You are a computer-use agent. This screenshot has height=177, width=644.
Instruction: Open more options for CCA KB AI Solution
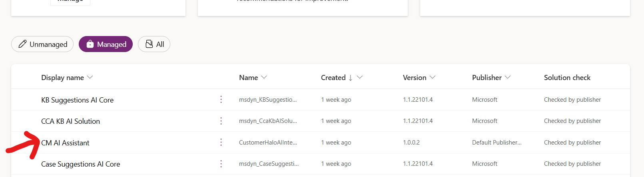221,121
